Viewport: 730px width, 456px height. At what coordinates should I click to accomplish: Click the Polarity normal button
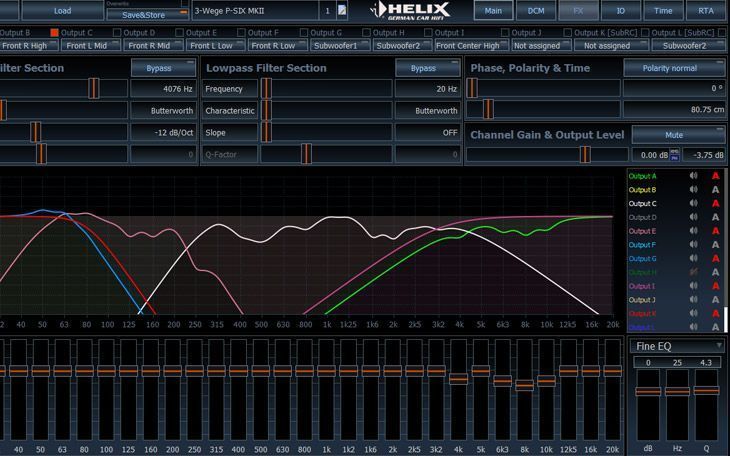point(673,68)
